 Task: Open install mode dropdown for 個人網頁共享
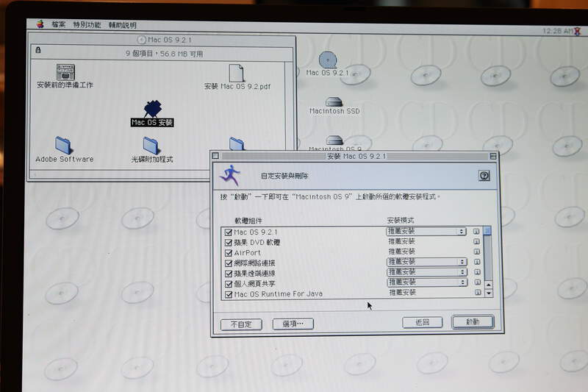427,282
